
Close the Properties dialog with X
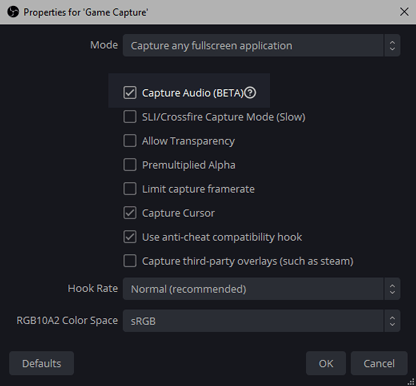[x=404, y=12]
